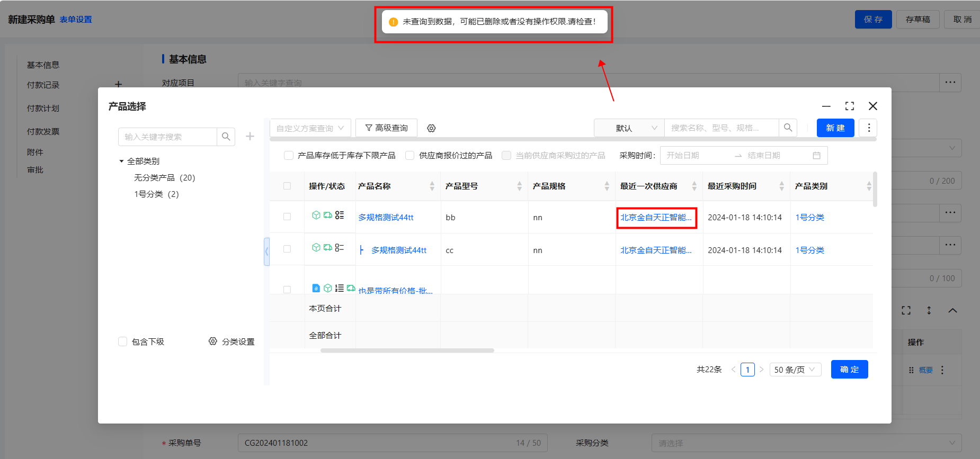Open the more options vertical dots menu
Screen dimensions: 980x459
point(868,128)
